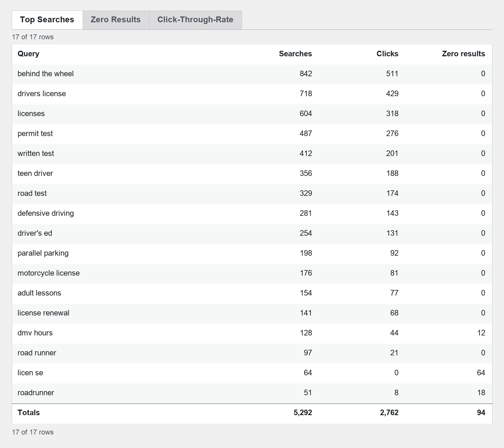Viewport: 504px width, 448px height.
Task: Sort by the Searches column header
Action: [295, 54]
